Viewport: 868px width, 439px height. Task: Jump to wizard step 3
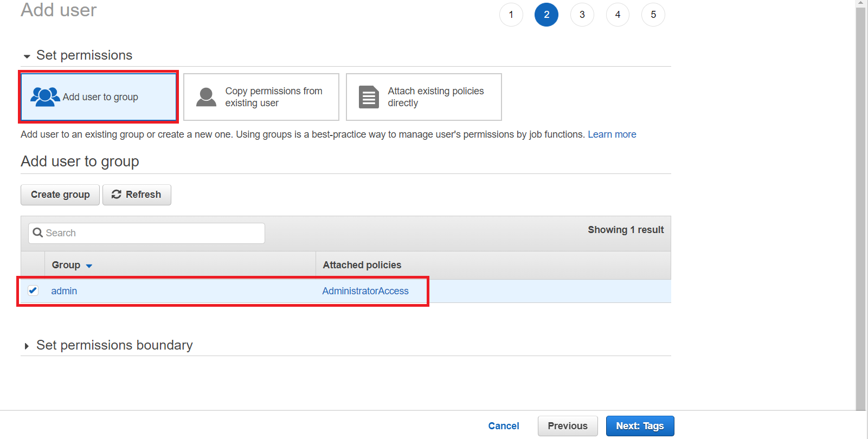(x=582, y=15)
